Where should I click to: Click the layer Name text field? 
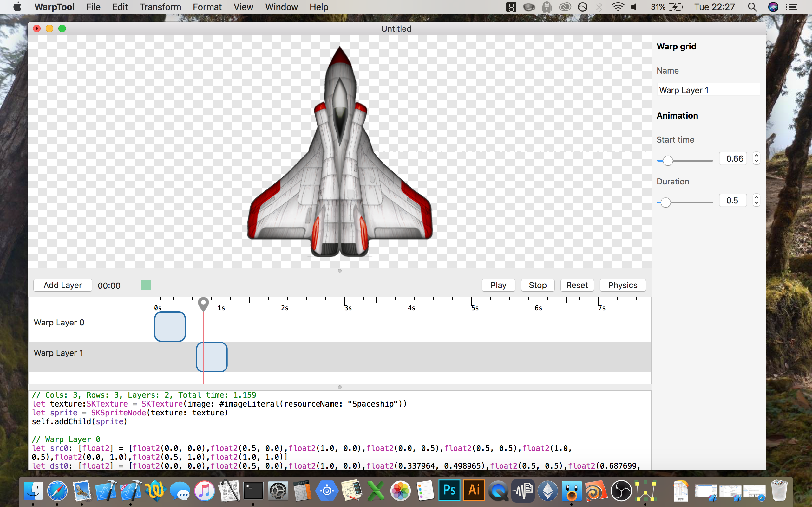(708, 90)
